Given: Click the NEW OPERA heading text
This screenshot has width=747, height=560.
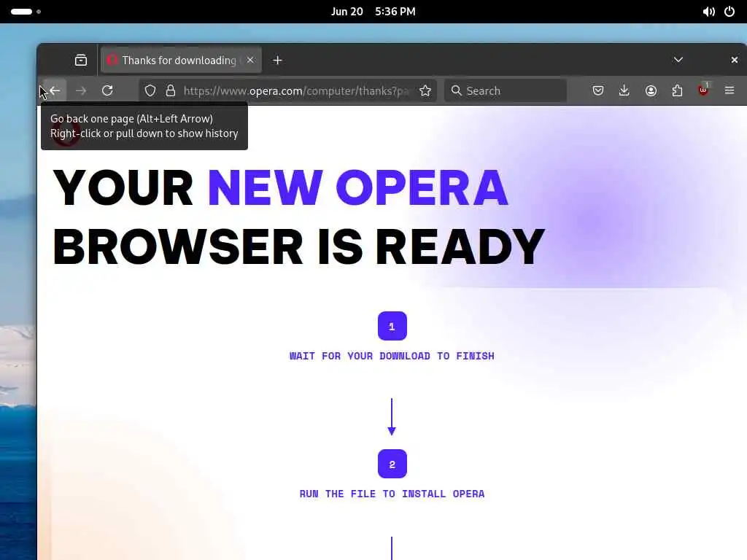Looking at the screenshot, I should [x=357, y=187].
